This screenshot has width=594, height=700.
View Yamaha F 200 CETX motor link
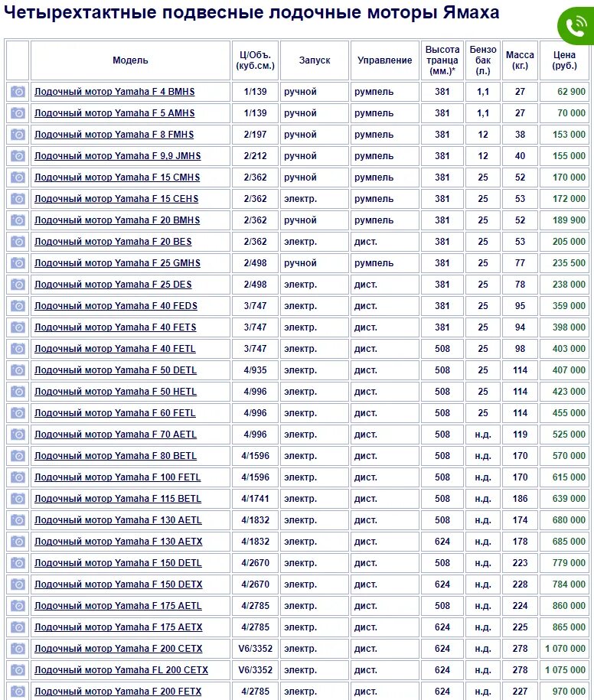click(119, 649)
